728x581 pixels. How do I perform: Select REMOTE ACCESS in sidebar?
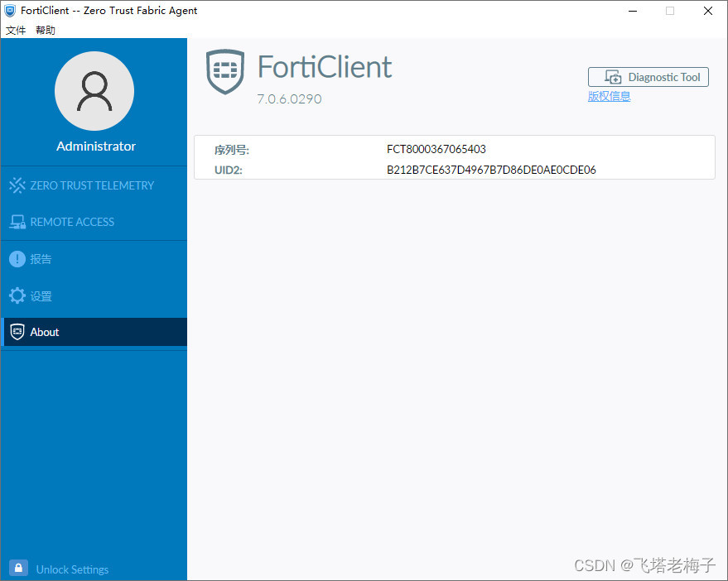[94, 222]
